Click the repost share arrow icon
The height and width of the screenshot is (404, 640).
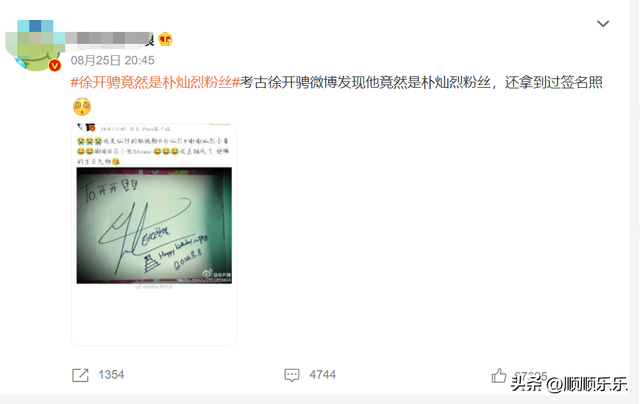point(80,375)
